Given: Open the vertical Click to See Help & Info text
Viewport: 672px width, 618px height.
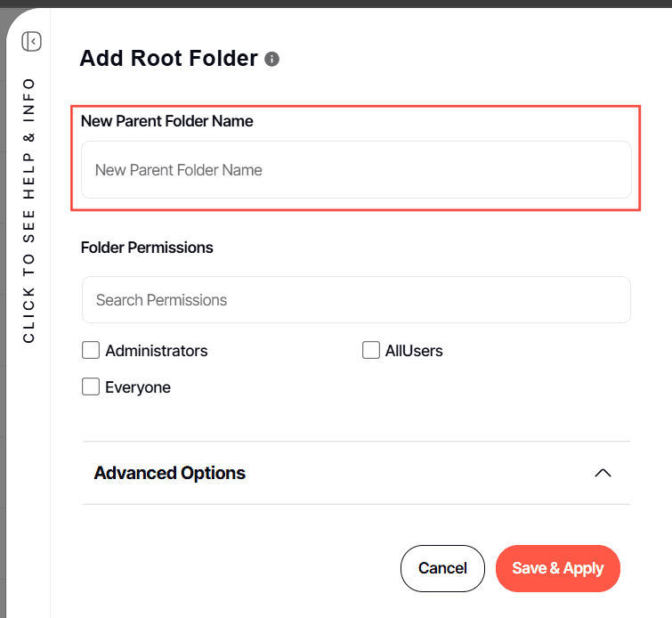Looking at the screenshot, I should pos(29,210).
